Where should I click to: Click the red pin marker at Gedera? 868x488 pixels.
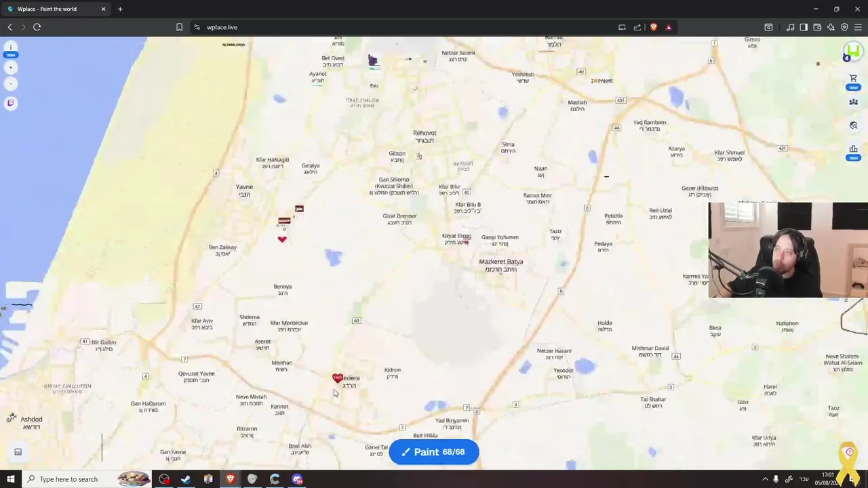pyautogui.click(x=338, y=378)
